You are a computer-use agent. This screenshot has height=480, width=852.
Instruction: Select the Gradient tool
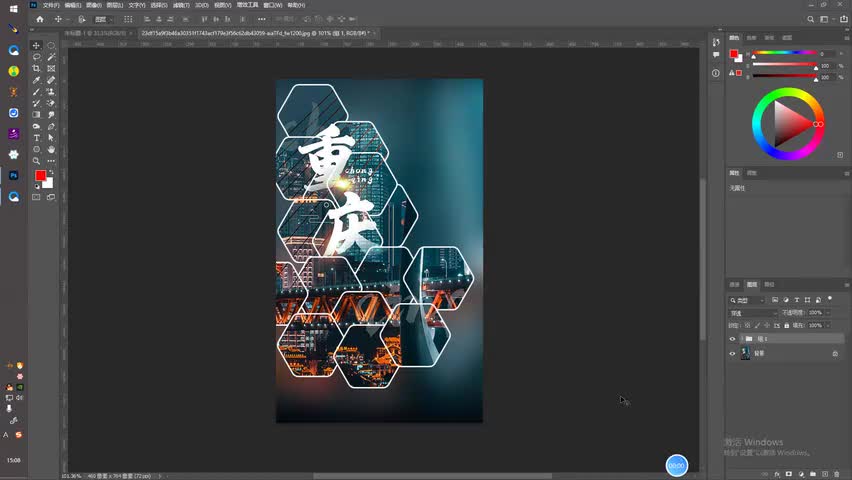point(36,115)
